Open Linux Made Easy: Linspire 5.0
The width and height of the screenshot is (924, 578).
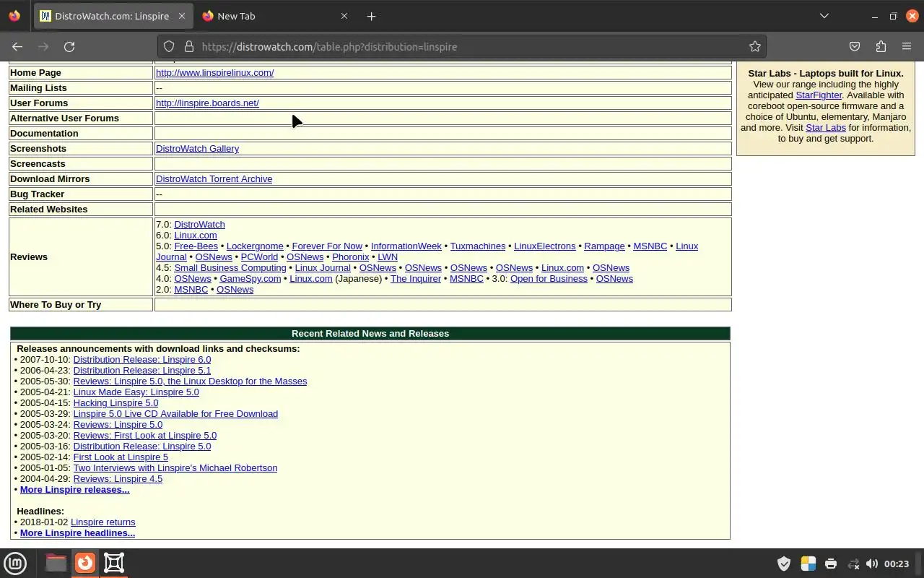pos(136,392)
